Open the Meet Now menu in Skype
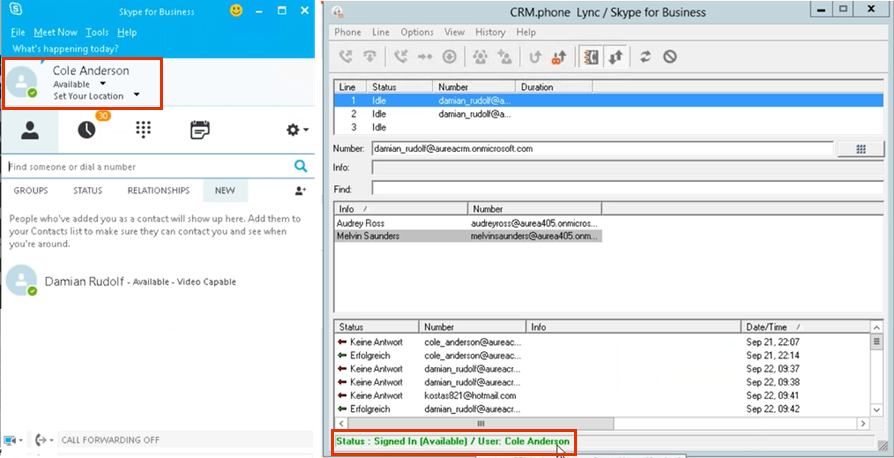The height and width of the screenshot is (458, 894). (55, 32)
